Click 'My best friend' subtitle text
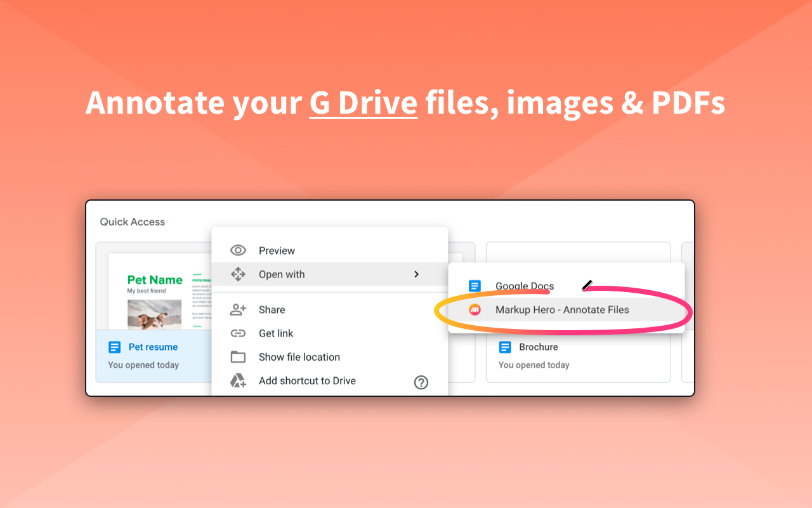The height and width of the screenshot is (508, 812). click(147, 291)
